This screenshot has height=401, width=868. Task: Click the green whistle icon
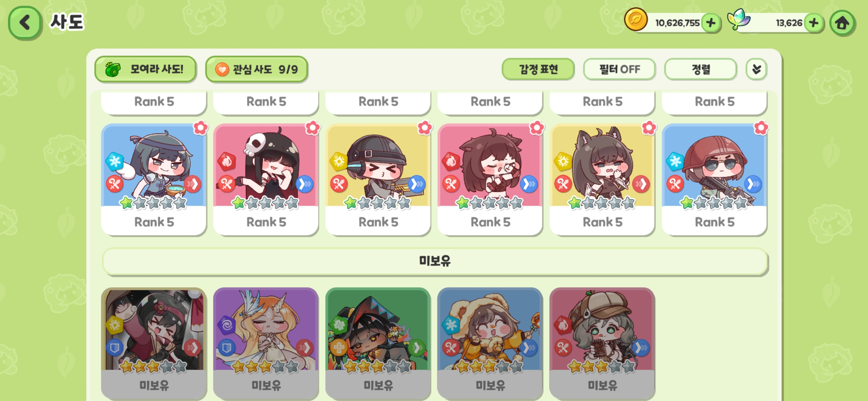113,69
